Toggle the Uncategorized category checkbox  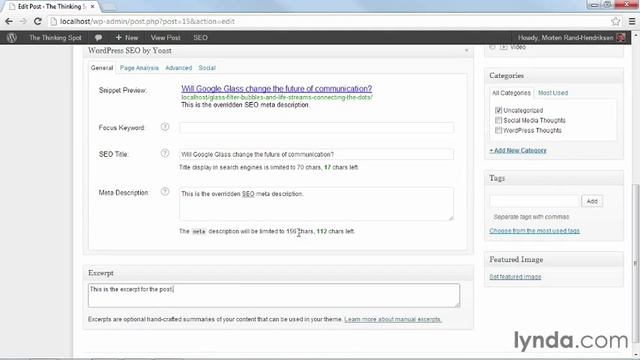pos(498,110)
